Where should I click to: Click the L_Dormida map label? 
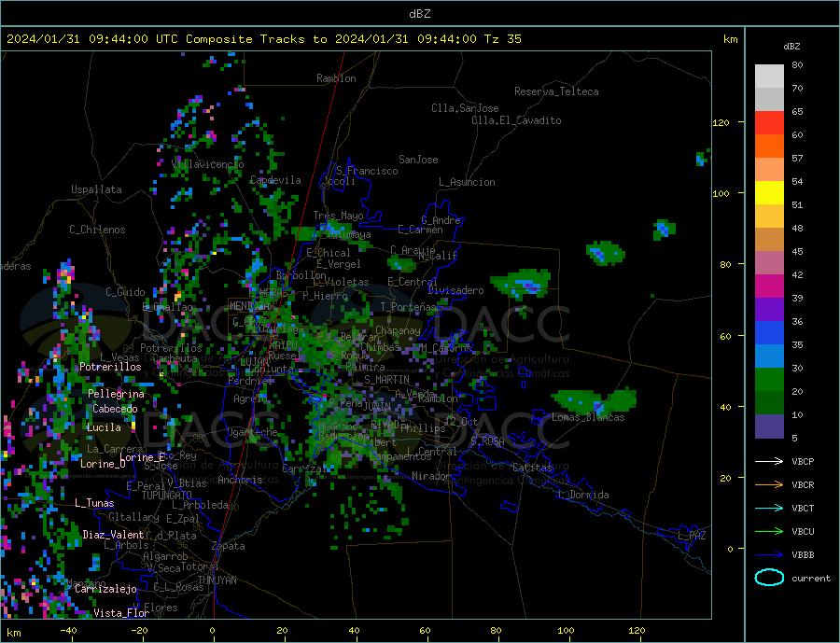pyautogui.click(x=584, y=494)
